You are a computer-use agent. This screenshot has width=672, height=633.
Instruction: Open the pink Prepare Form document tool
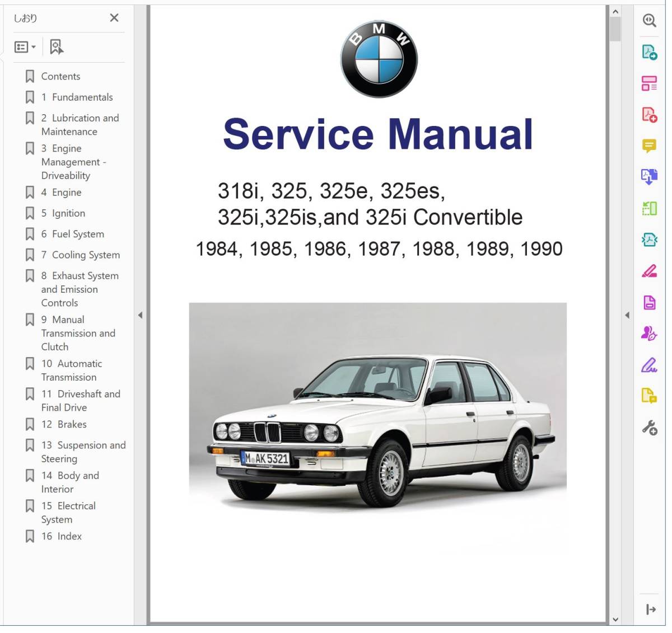click(x=650, y=303)
